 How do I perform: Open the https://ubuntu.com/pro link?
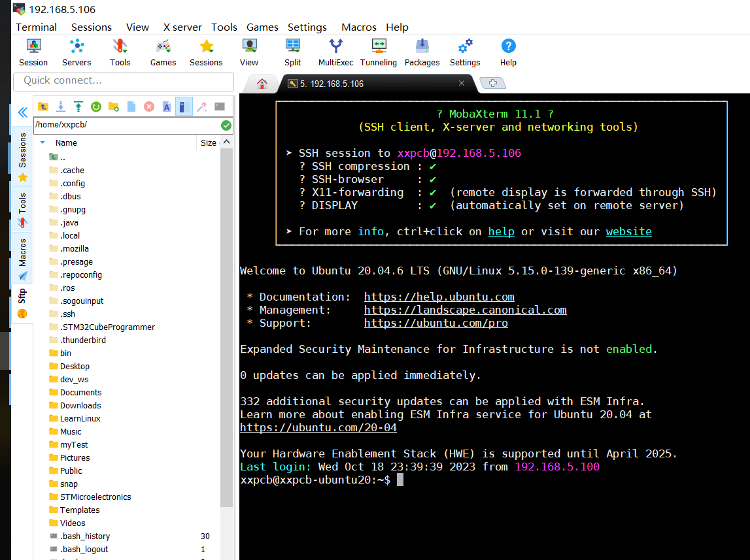(x=435, y=323)
